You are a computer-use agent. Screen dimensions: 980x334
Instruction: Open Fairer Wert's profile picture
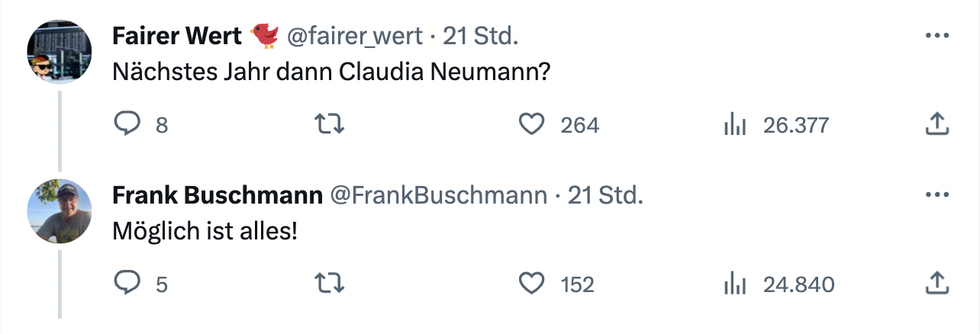pos(60,52)
